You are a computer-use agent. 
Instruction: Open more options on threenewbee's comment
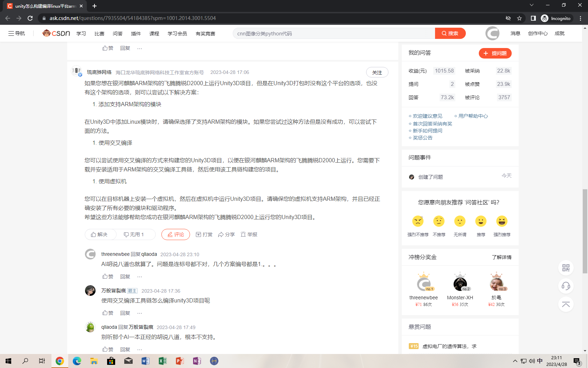tap(140, 277)
